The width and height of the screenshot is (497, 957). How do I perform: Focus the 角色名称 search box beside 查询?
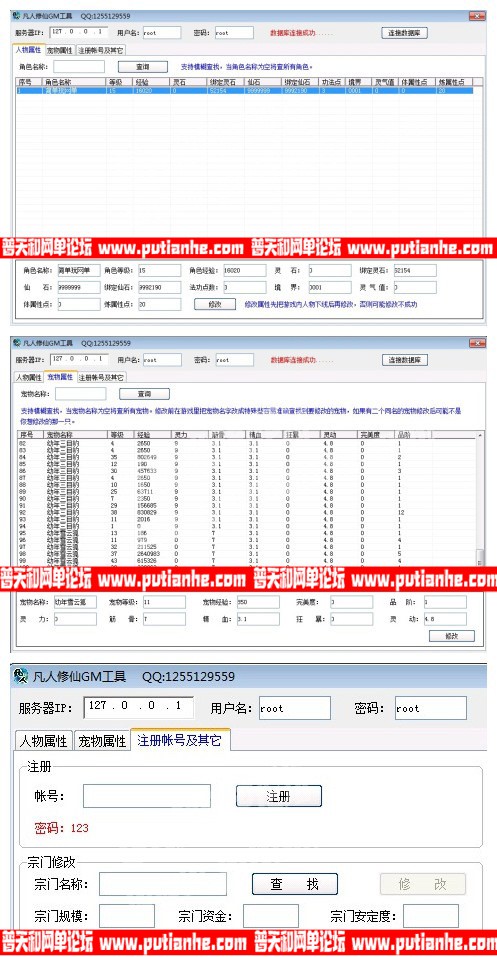click(x=83, y=67)
